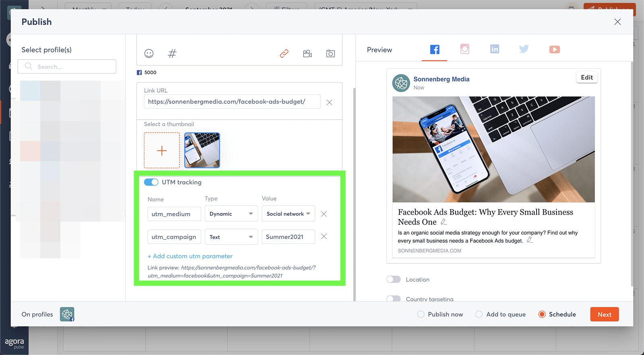The width and height of the screenshot is (644, 355).
Task: Click the preview post image
Action: (x=493, y=149)
